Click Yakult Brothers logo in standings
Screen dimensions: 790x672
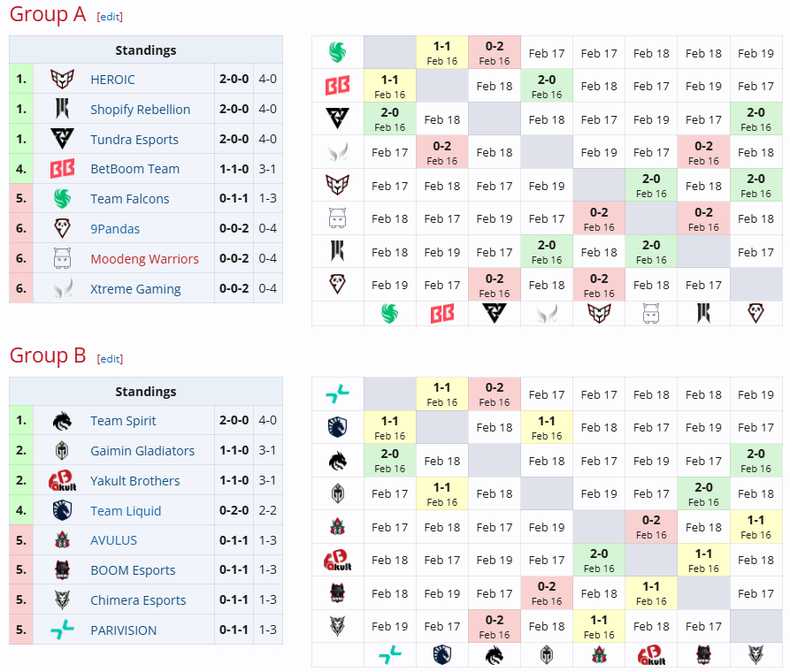[63, 481]
